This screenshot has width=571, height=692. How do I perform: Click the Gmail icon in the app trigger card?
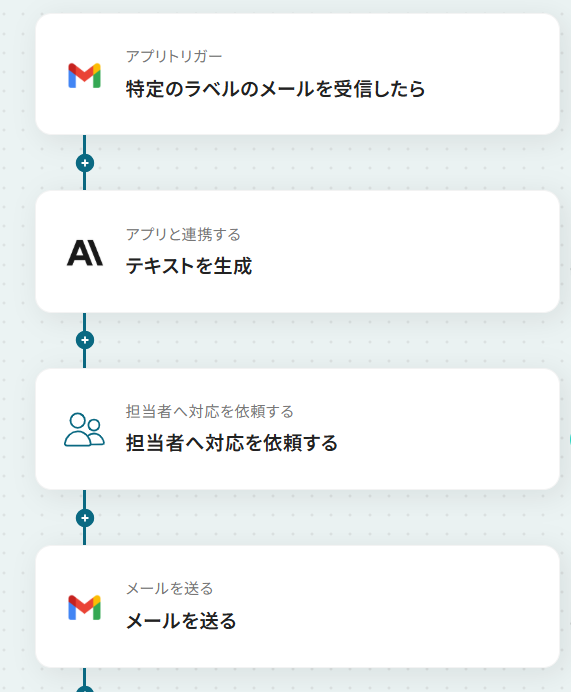[84, 75]
